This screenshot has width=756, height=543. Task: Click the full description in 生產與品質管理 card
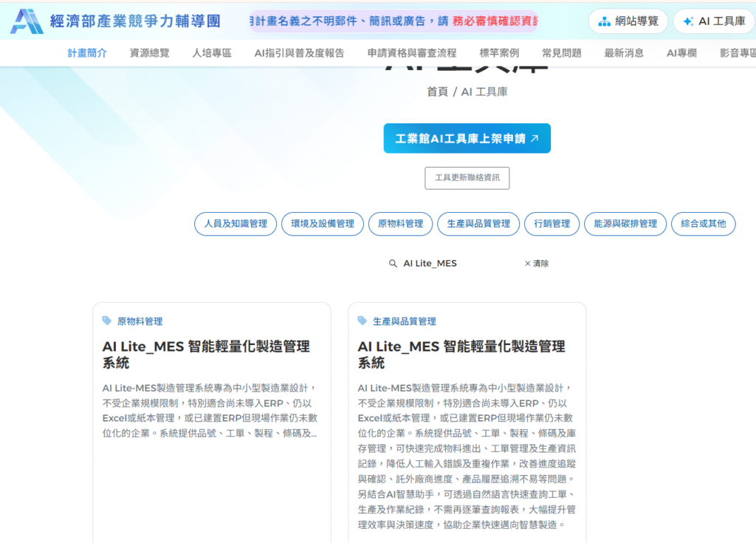coord(467,456)
